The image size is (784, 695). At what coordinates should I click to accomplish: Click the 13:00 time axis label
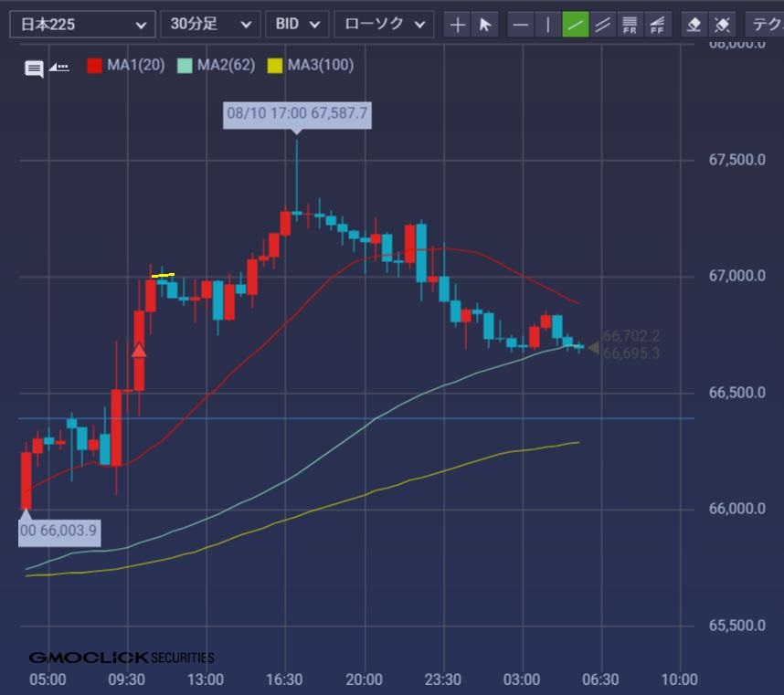point(206,679)
